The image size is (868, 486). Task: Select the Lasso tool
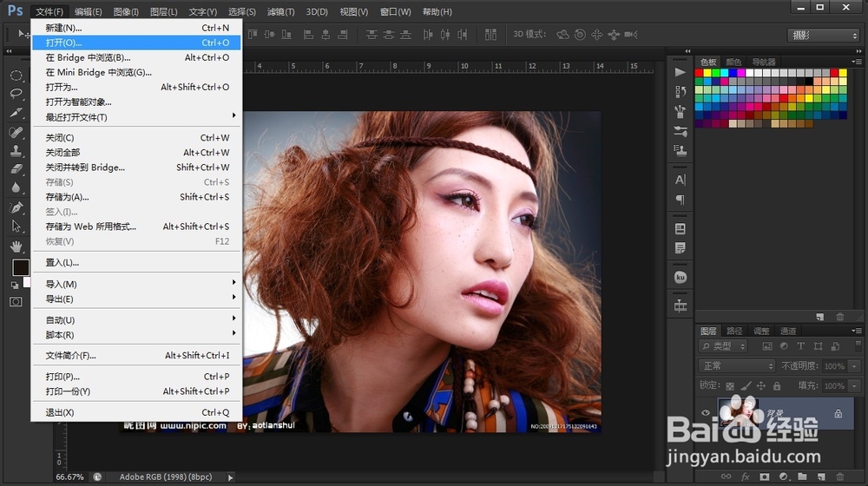pos(16,94)
